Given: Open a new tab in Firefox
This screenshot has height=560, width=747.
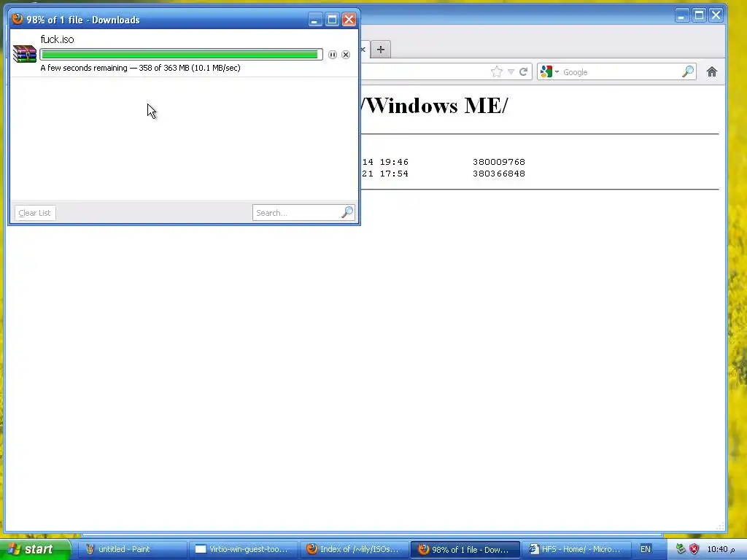Looking at the screenshot, I should click(x=381, y=49).
